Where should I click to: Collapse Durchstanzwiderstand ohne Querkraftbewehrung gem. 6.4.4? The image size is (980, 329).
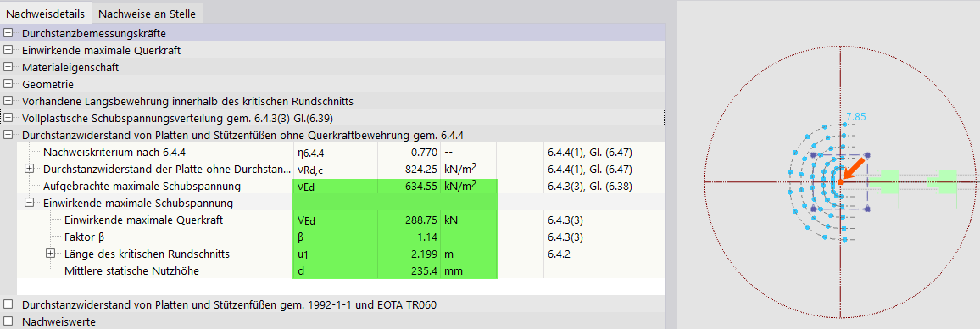tap(8, 135)
